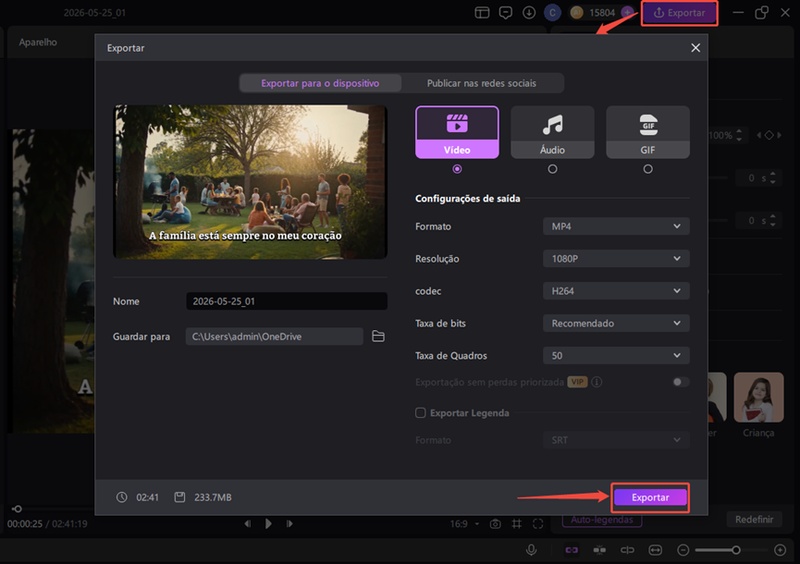Viewport: 800px width, 564px height.
Task: Click the microphone voiceover icon
Action: tap(531, 550)
